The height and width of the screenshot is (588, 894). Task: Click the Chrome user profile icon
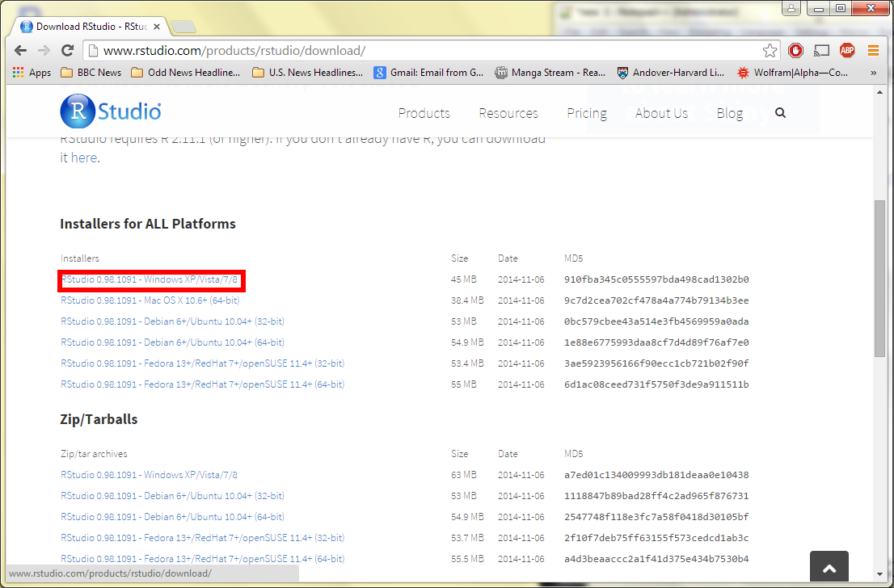791,9
